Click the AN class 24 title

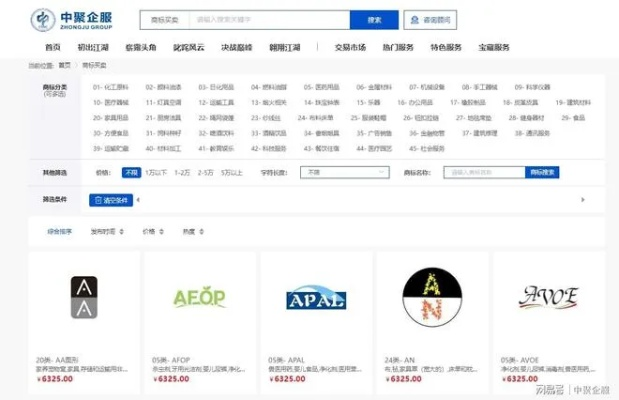400,360
